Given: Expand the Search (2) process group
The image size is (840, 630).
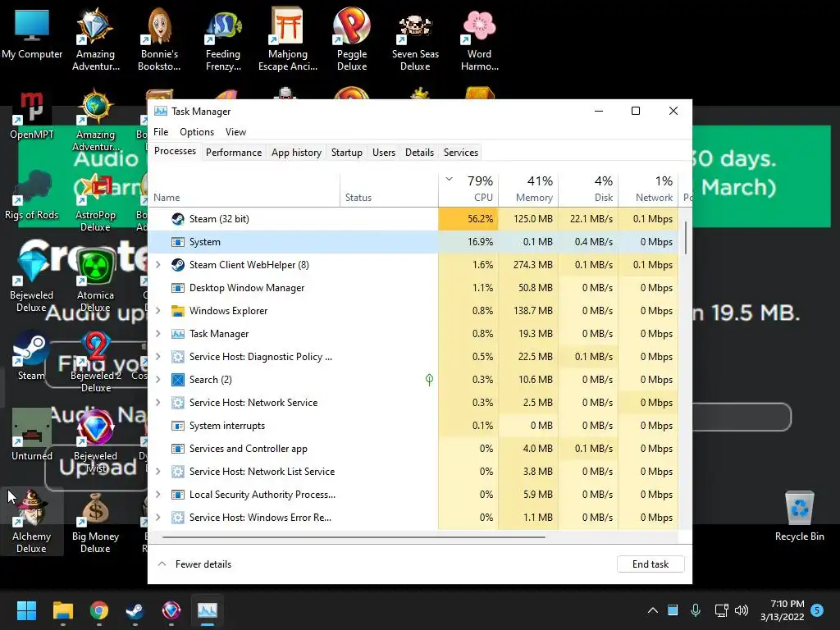Looking at the screenshot, I should [158, 380].
